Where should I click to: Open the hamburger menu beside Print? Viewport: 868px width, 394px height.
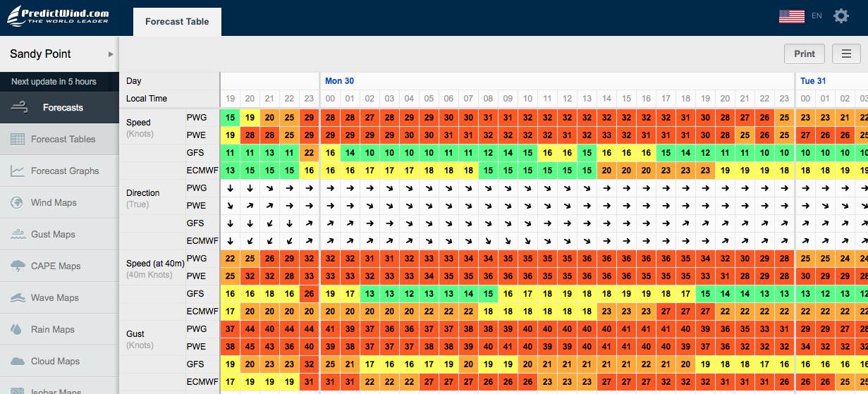click(846, 54)
